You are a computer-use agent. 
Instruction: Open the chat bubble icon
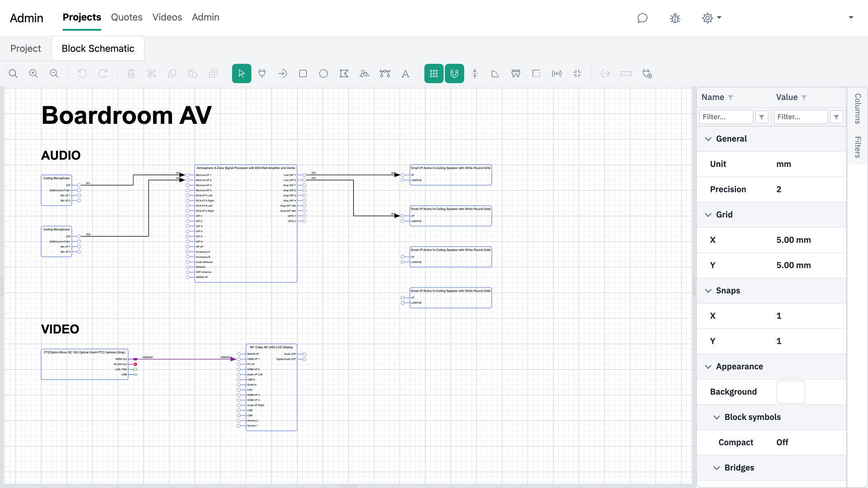(642, 18)
